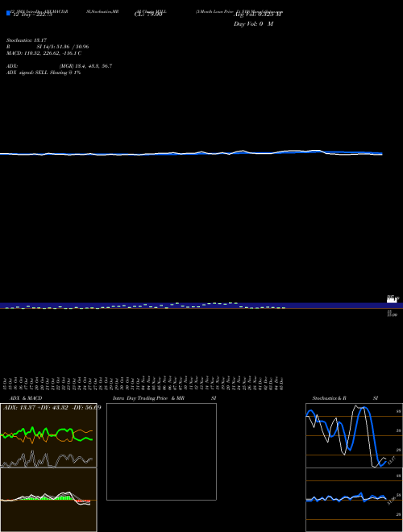Click the 'ADX: 13.37 +DY: 43.32 -DY: 56.69' header
The image size is (403, 532).
pos(52,408)
